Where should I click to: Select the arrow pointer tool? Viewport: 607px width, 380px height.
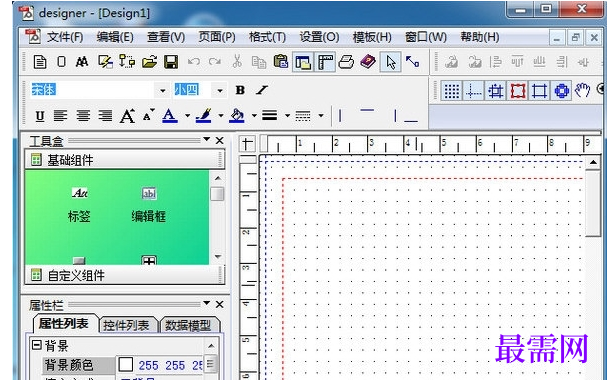coord(390,62)
